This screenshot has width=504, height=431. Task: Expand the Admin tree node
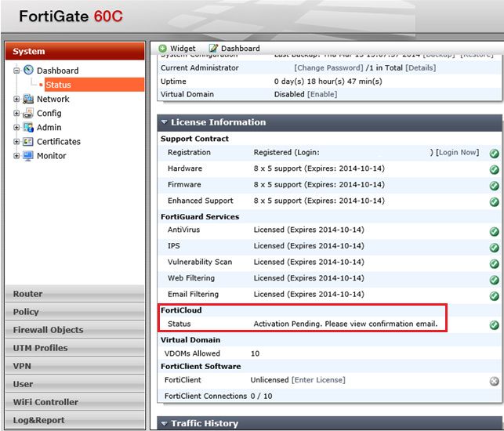coord(16,127)
